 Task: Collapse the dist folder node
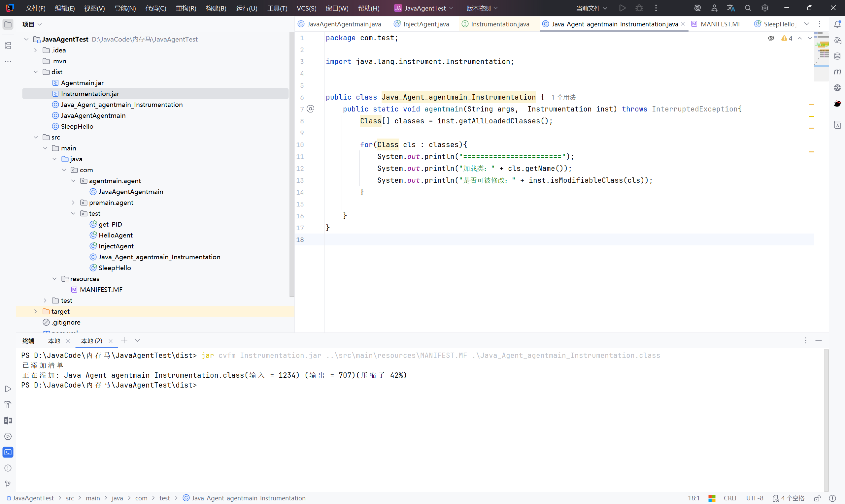[x=35, y=72]
